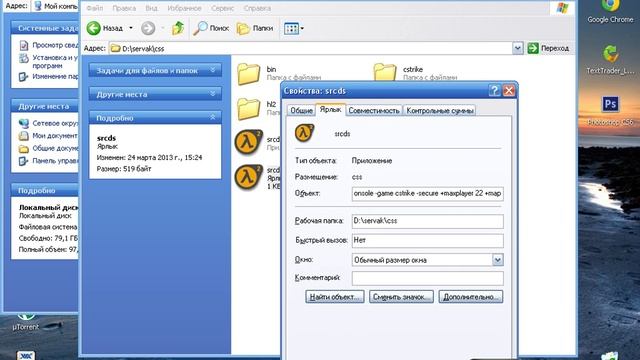The image size is (640, 360).
Task: Click the Найти объект button
Action: [335, 297]
